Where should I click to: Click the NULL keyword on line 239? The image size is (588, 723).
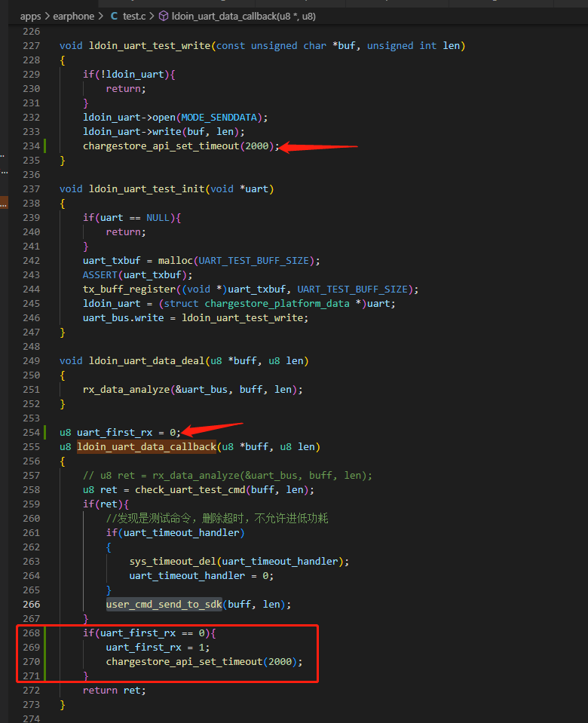[x=158, y=217]
